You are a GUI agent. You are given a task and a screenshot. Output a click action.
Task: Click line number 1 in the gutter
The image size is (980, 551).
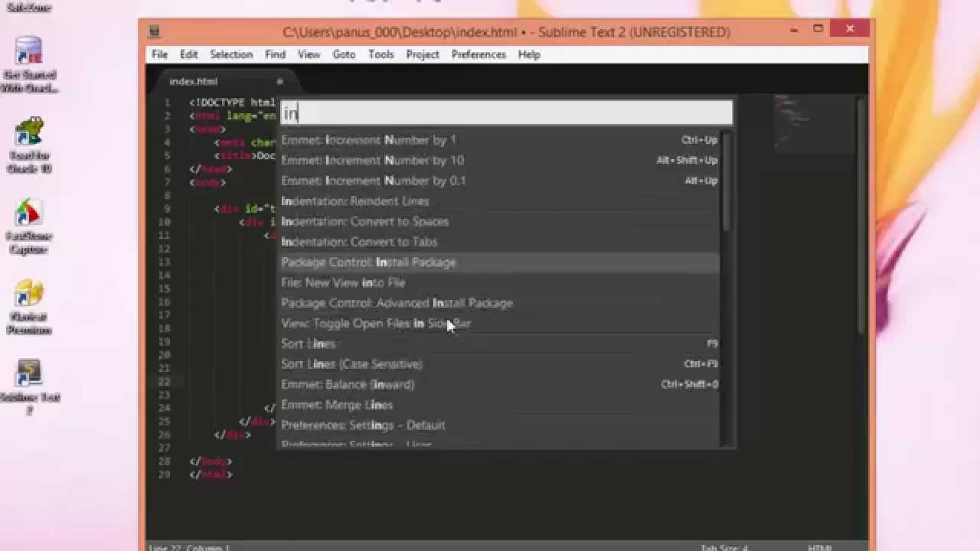pos(167,103)
